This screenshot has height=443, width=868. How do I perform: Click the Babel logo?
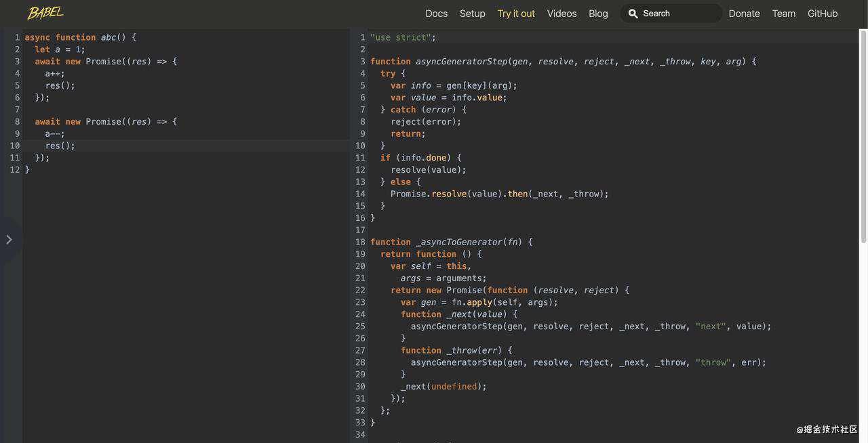click(45, 13)
